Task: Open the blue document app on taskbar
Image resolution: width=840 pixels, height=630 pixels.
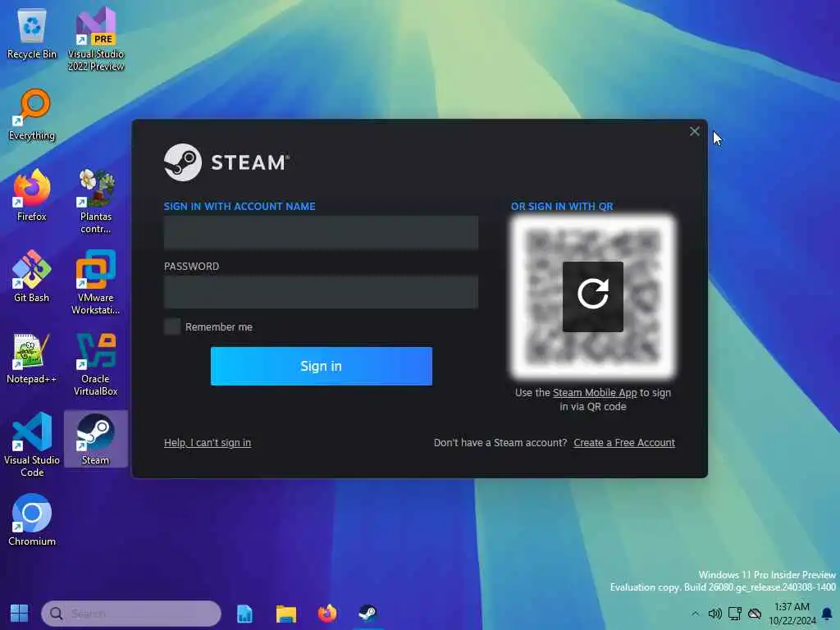Action: point(244,613)
